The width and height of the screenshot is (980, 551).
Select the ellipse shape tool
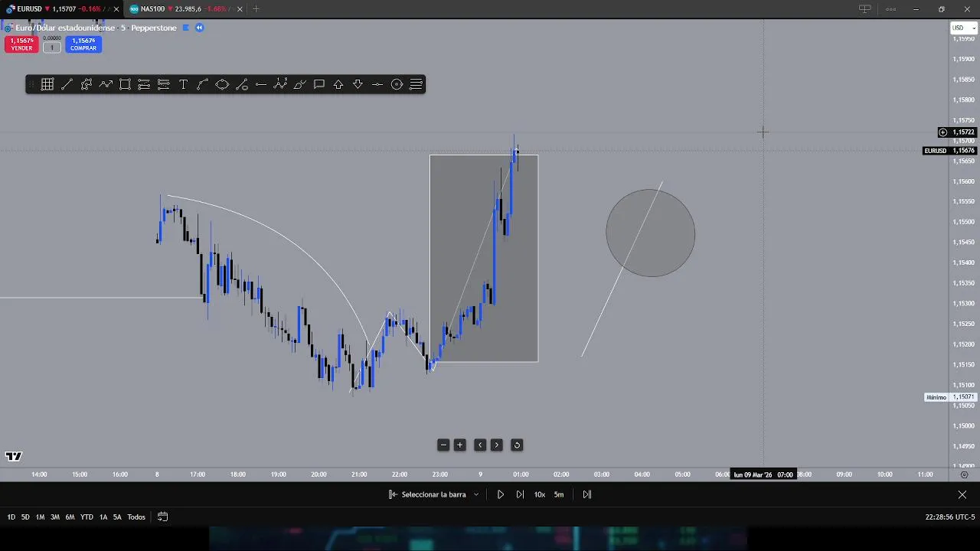pyautogui.click(x=222, y=84)
